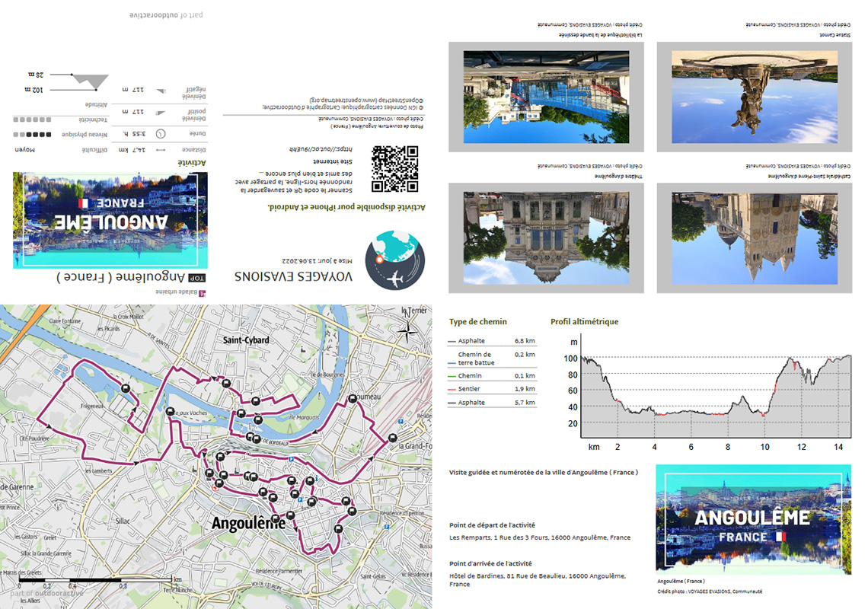Click the QR code for the activity
This screenshot has width=868, height=609.
coord(394,169)
